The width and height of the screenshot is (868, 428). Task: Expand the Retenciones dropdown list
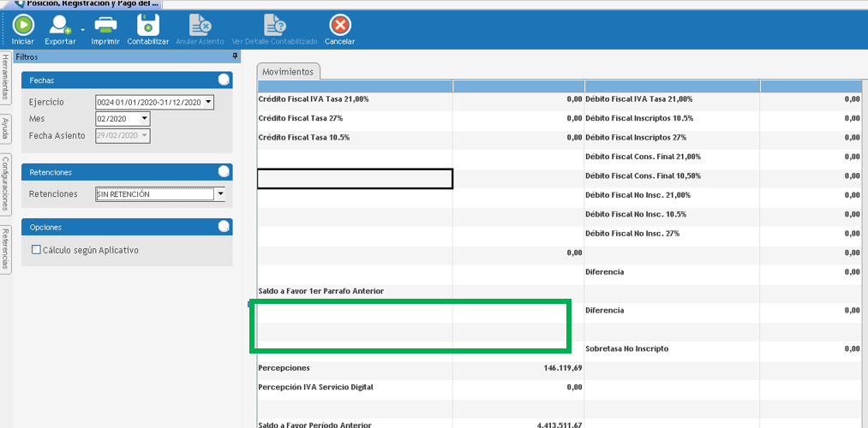click(220, 194)
